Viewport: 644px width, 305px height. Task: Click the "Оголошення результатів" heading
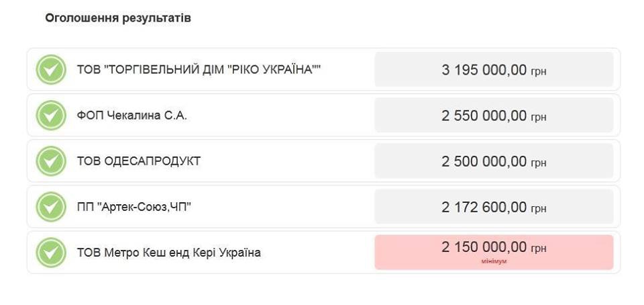[x=118, y=18]
